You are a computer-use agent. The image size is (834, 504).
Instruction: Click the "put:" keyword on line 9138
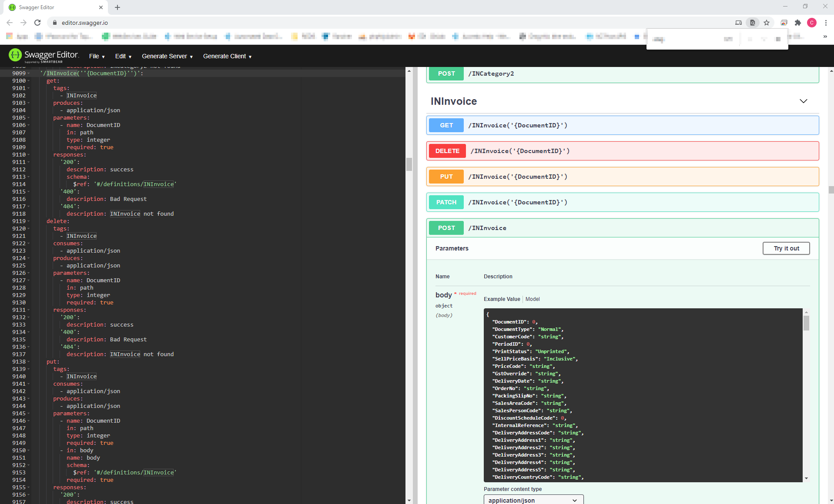point(53,362)
